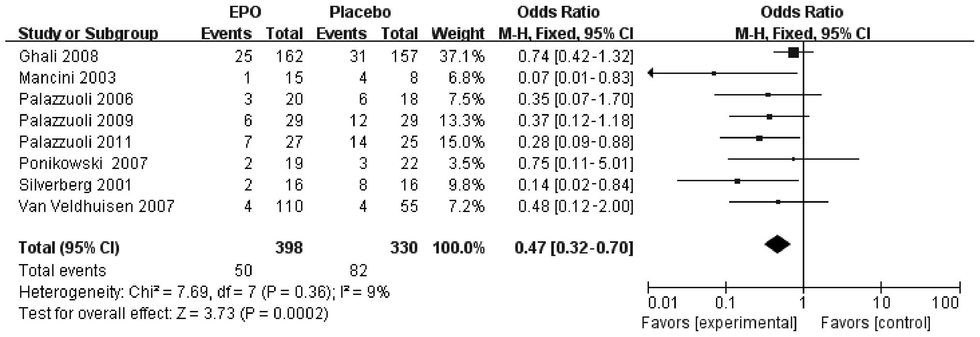This screenshot has width=980, height=337.
Task: Click the Weight column header
Action: click(457, 34)
